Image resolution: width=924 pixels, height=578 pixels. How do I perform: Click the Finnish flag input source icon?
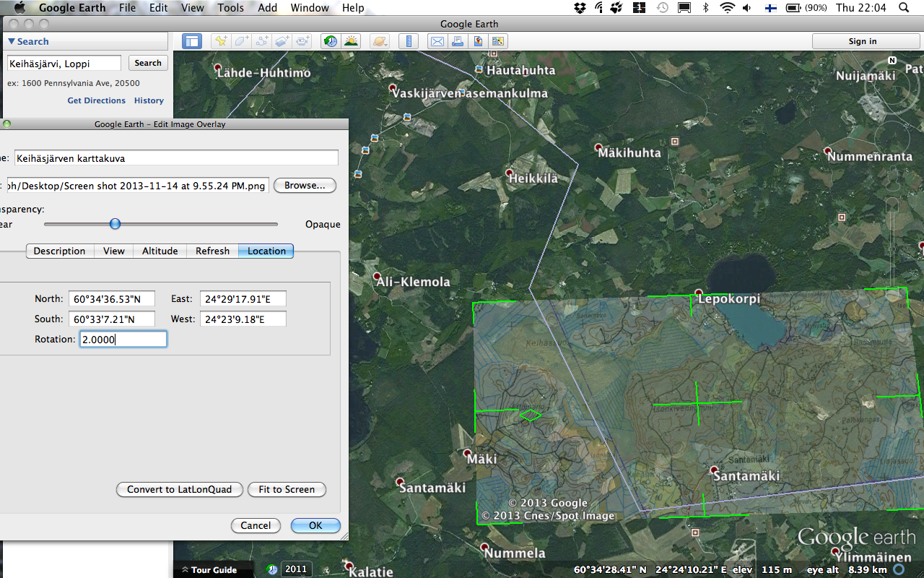[x=771, y=8]
